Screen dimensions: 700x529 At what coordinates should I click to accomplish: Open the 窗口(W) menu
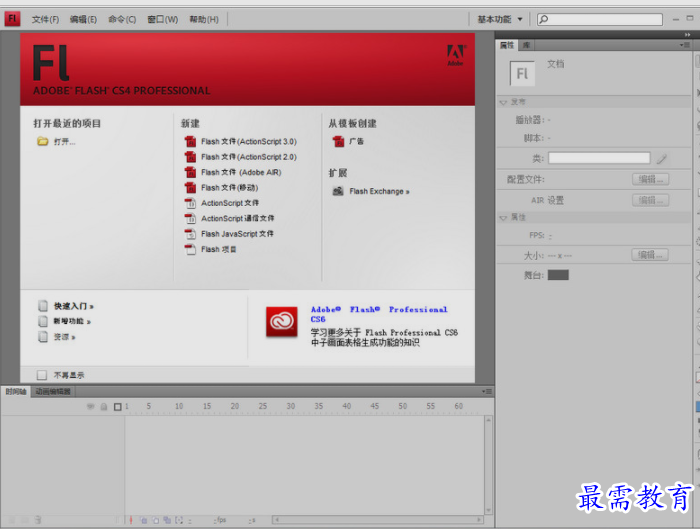162,19
